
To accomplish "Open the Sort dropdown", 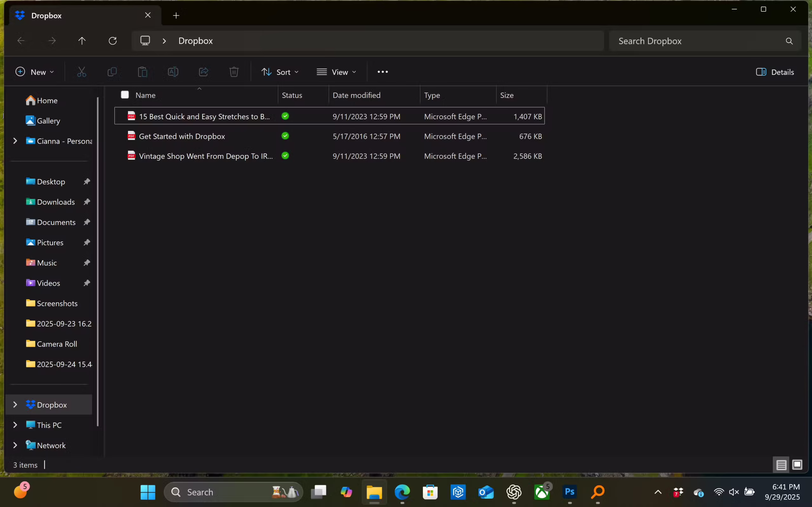I will click(280, 72).
